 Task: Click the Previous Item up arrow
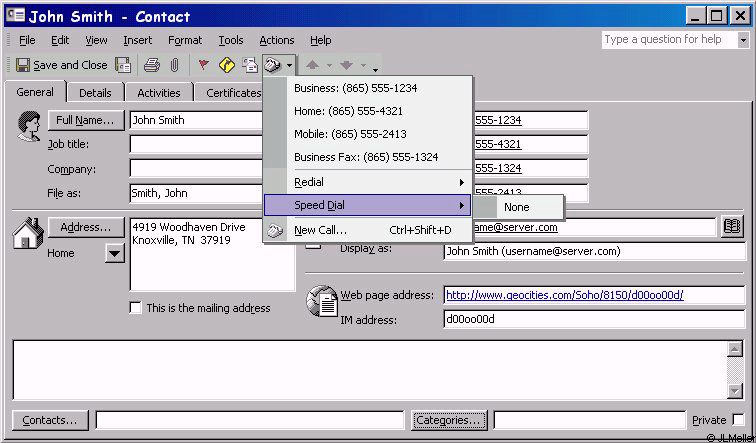point(312,65)
